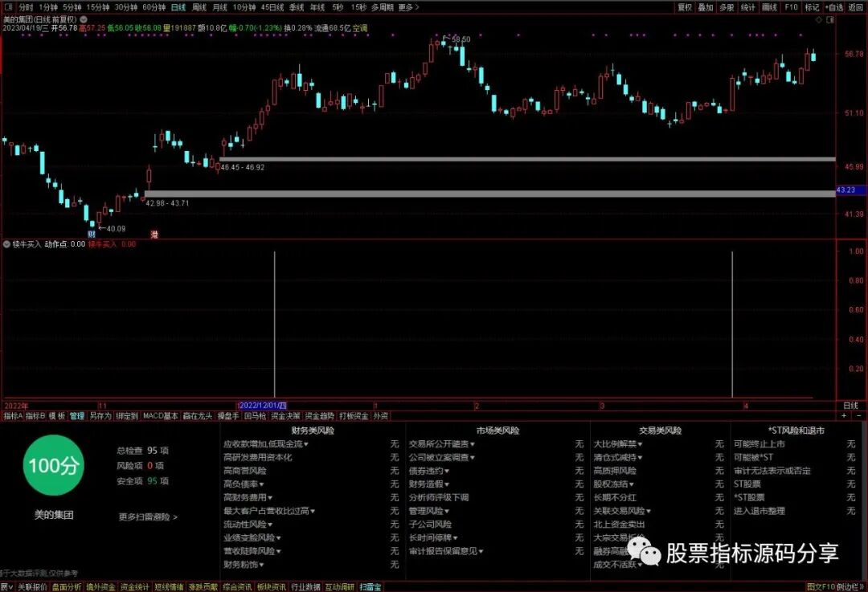Expand the 更多 period options

(x=408, y=7)
